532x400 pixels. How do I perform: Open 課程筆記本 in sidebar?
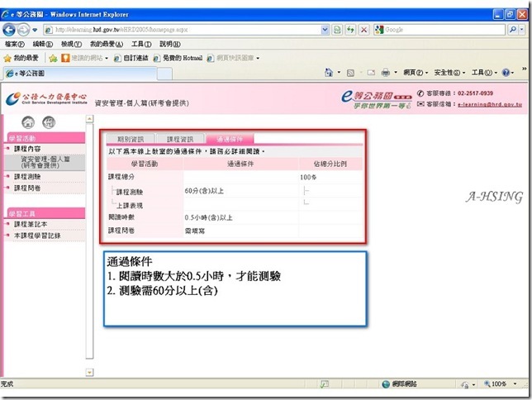(x=31, y=225)
